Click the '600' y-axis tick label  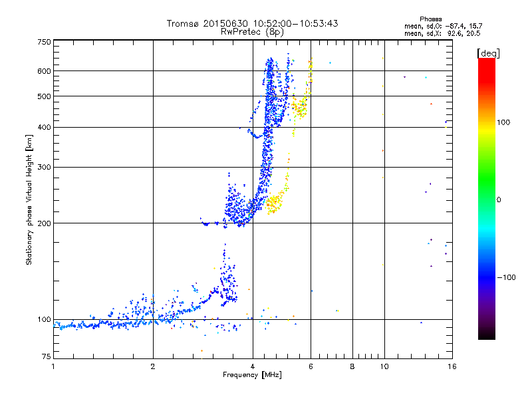point(44,71)
